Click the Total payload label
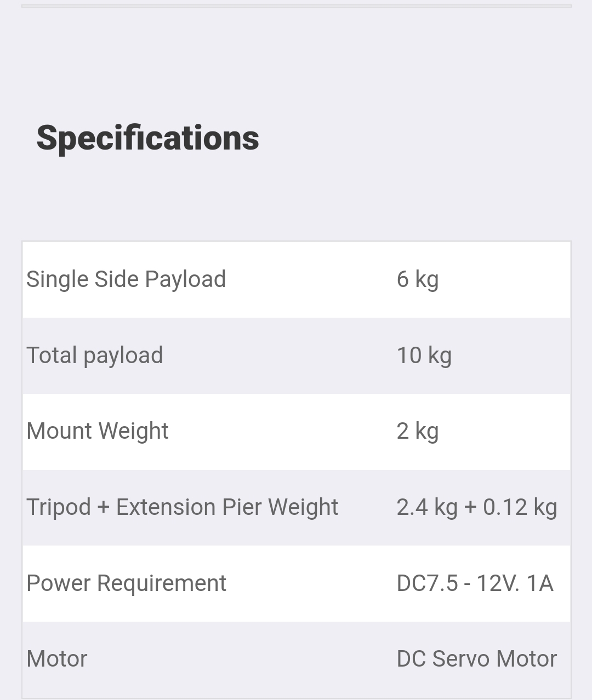This screenshot has height=700, width=592. pyautogui.click(x=94, y=355)
